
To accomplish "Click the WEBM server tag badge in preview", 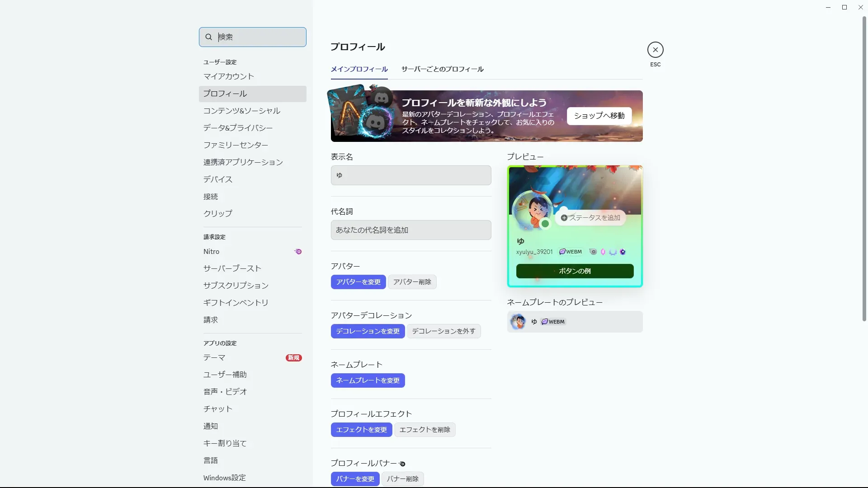I will click(571, 252).
